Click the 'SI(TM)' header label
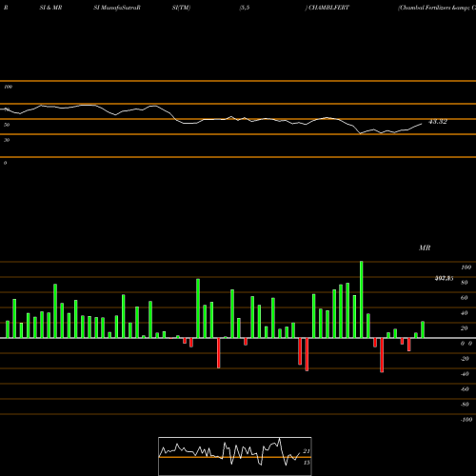Image resolution: width=476 pixels, height=476 pixels. (181, 8)
